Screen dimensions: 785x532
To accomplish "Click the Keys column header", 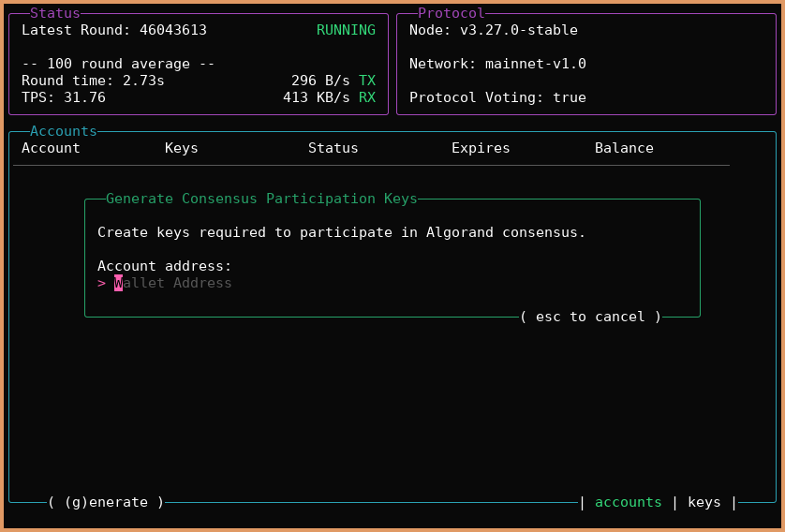I will click(x=181, y=148).
